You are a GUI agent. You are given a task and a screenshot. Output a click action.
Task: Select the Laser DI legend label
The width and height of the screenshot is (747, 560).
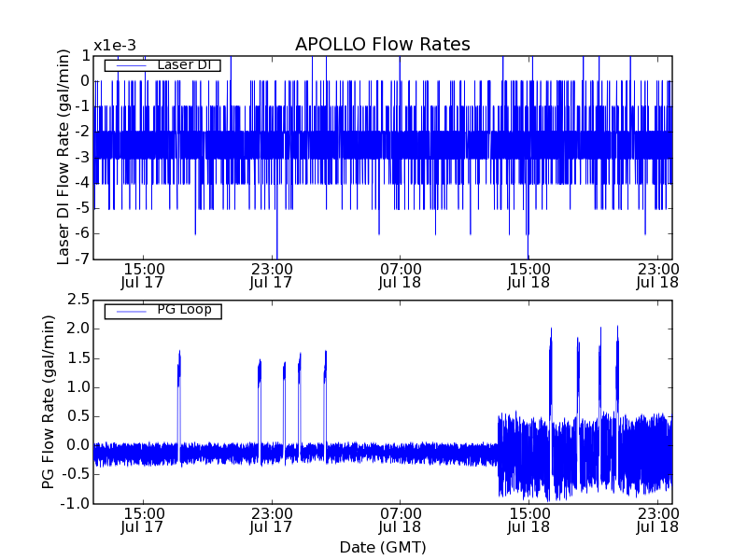(182, 64)
